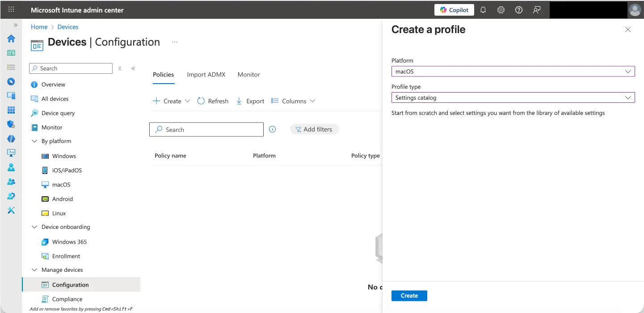Image resolution: width=644 pixels, height=313 pixels.
Task: Open the Profile type dropdown
Action: pos(512,97)
